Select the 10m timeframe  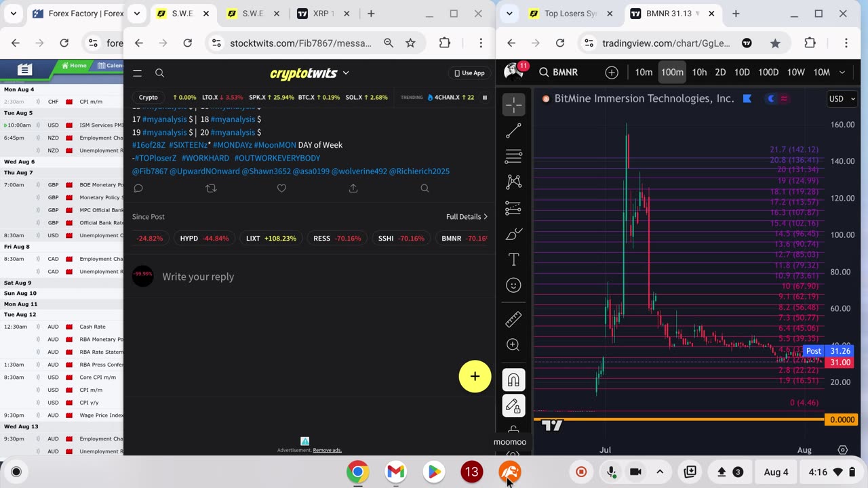click(644, 73)
